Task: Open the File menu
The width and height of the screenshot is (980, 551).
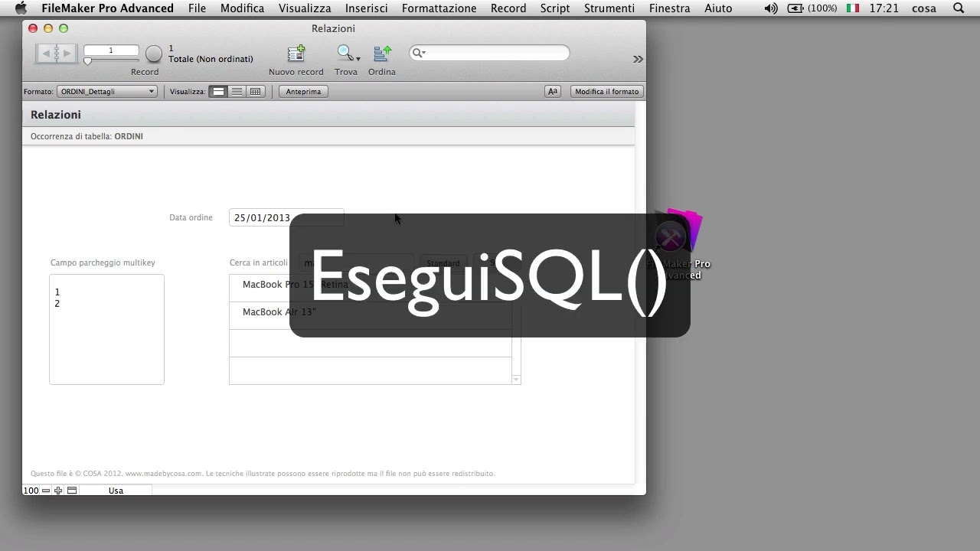Action: click(197, 8)
